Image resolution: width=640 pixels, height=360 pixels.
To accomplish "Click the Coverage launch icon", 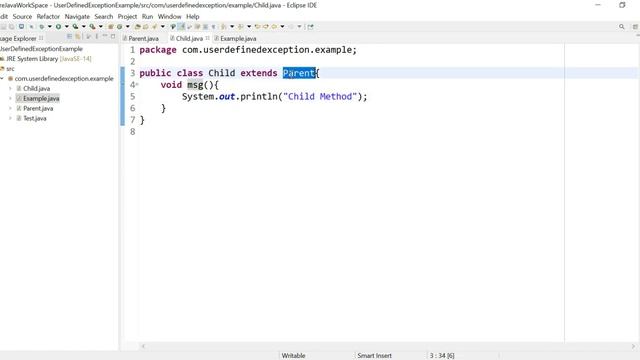I will click(x=75, y=27).
